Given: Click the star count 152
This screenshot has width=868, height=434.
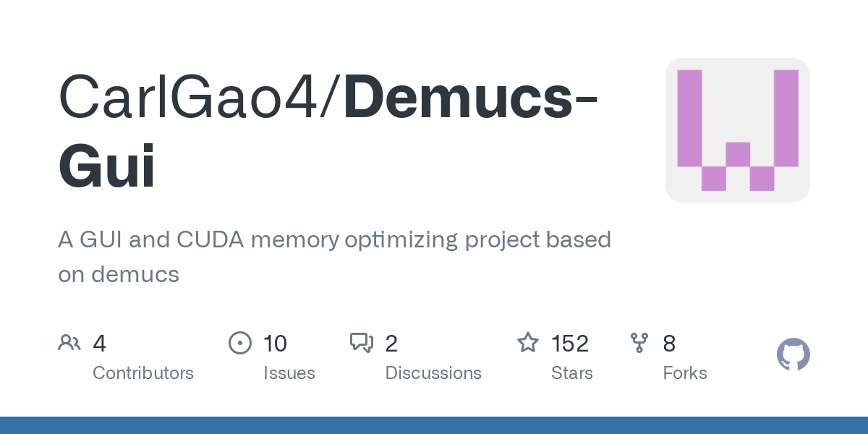Looking at the screenshot, I should click(570, 344).
